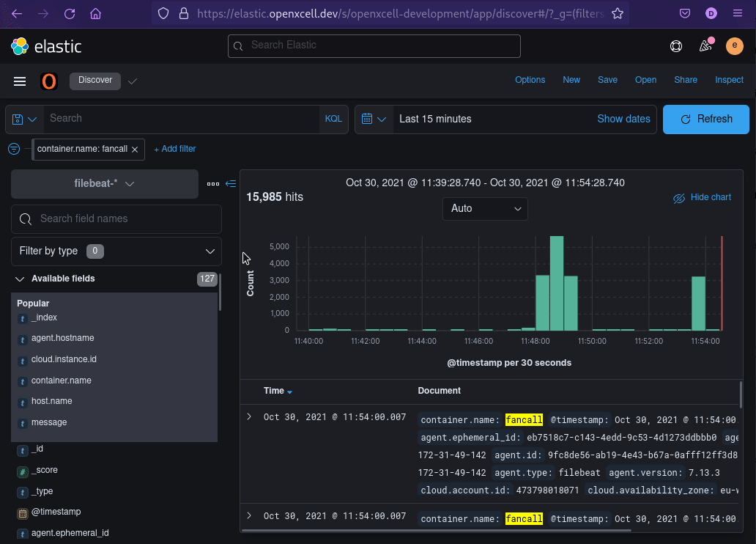This screenshot has height=544, width=756.
Task: Open the Inspect menu item
Action: [x=729, y=80]
